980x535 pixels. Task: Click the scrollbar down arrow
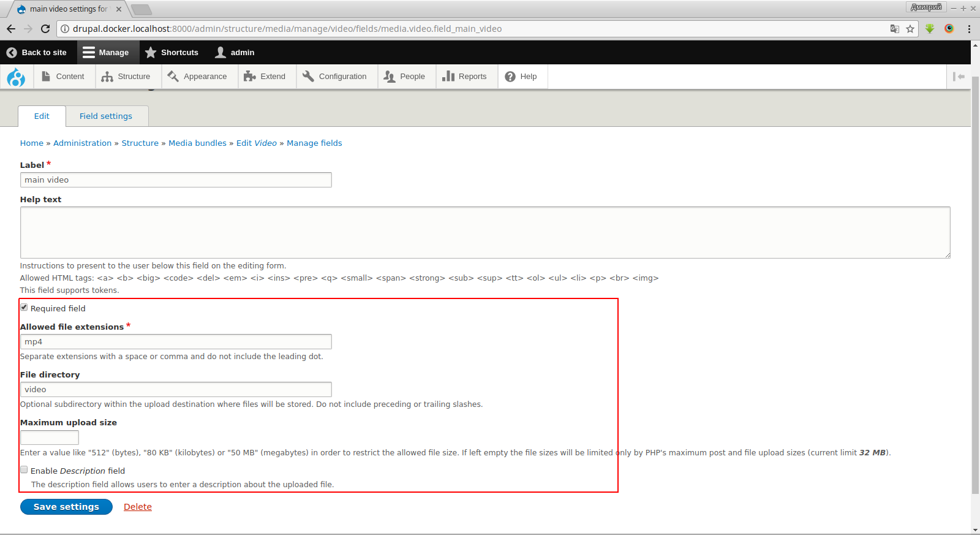(x=975, y=529)
